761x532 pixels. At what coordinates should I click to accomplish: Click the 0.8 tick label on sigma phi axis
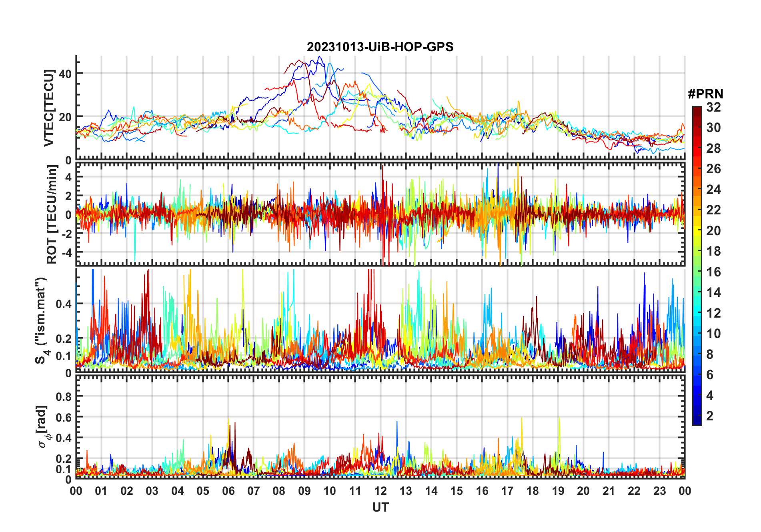pyautogui.click(x=64, y=396)
